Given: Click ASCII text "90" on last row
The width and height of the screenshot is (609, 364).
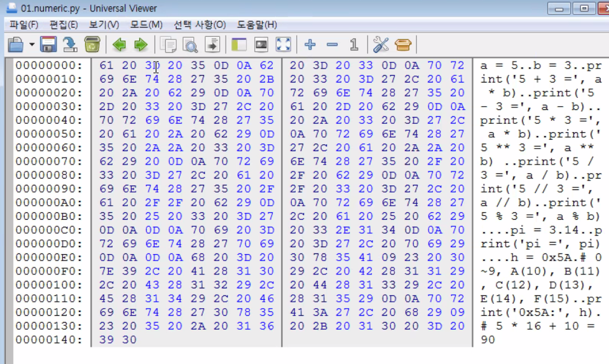Looking at the screenshot, I should 488,340.
